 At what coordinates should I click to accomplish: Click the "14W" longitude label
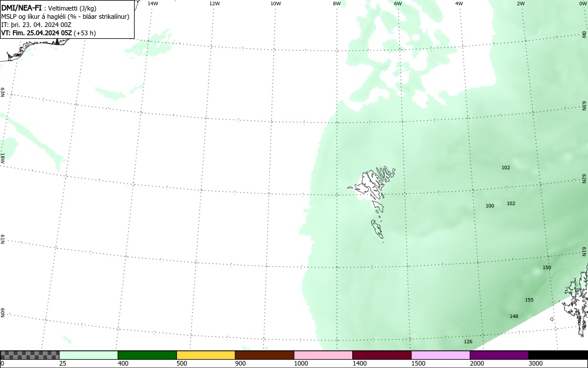click(153, 4)
